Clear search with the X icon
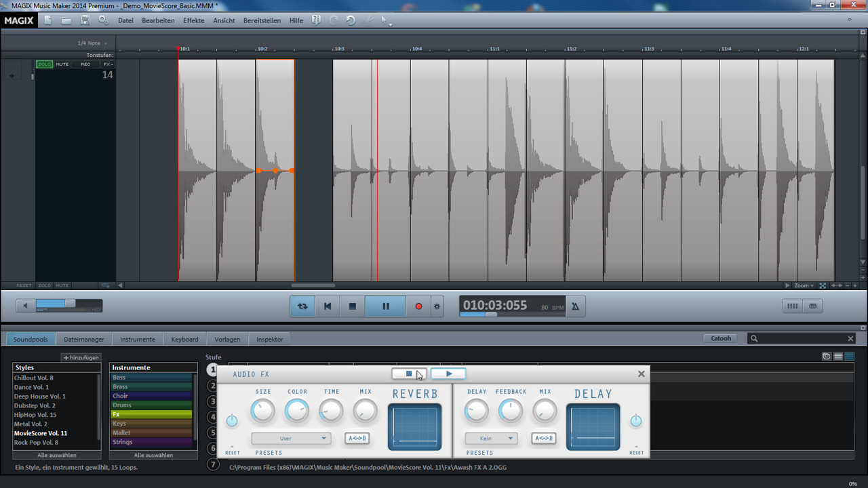Image resolution: width=868 pixels, height=488 pixels. [850, 338]
